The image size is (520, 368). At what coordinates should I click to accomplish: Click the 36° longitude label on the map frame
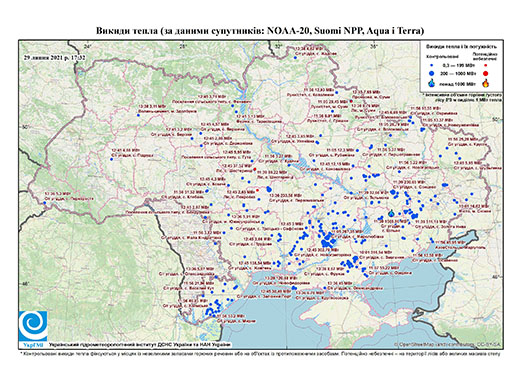coord(374,46)
